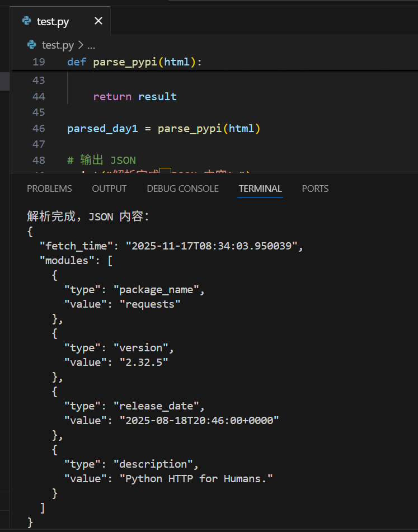Expand the breadcrumb ellipsis symbol item
Image resolution: width=418 pixels, height=532 pixels.
coord(92,45)
